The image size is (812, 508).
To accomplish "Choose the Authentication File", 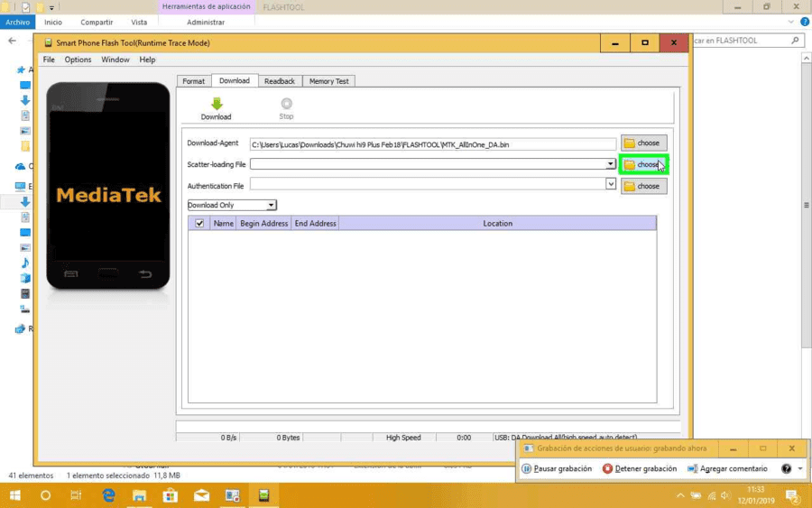I will coord(643,186).
